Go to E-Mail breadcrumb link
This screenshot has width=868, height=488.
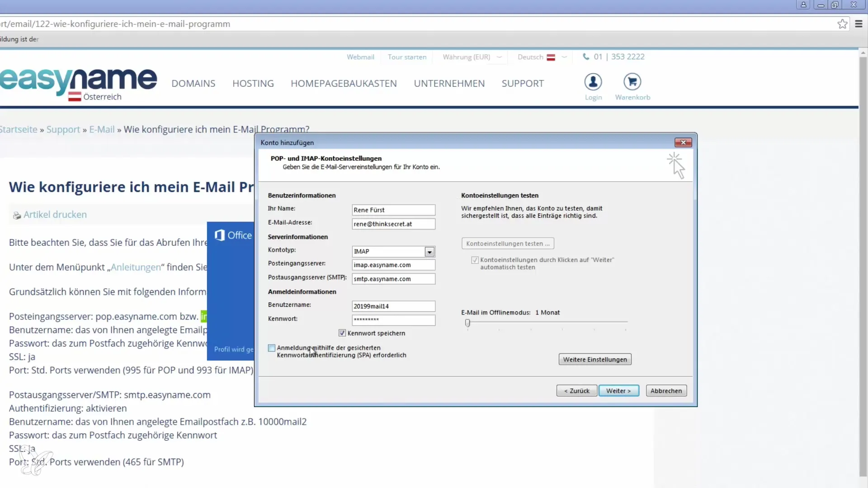(102, 130)
